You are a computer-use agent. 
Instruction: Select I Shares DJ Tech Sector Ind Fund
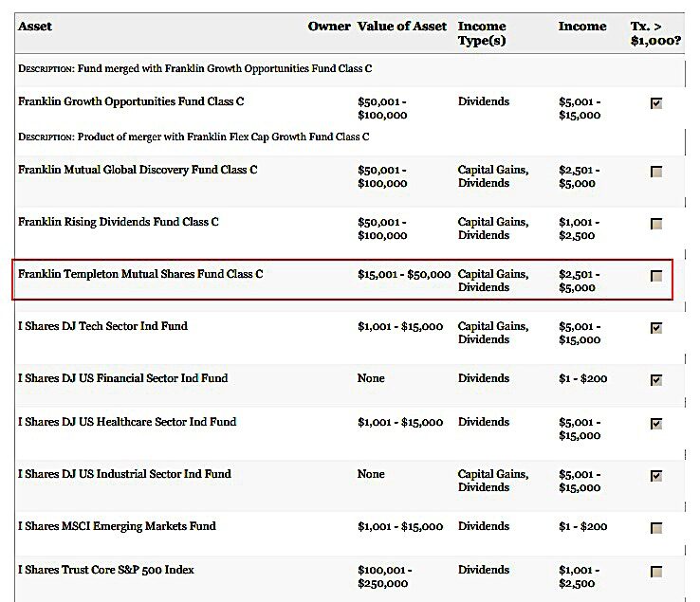[102, 326]
